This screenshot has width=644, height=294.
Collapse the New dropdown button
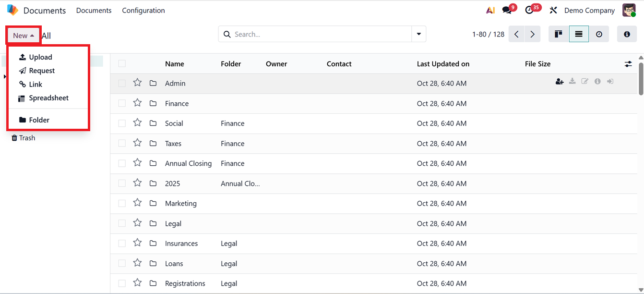pyautogui.click(x=24, y=36)
